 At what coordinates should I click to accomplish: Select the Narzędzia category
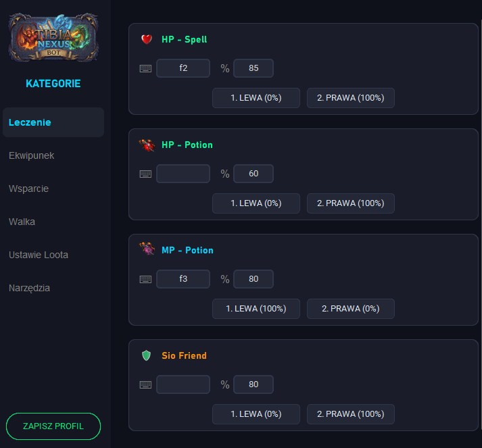30,288
